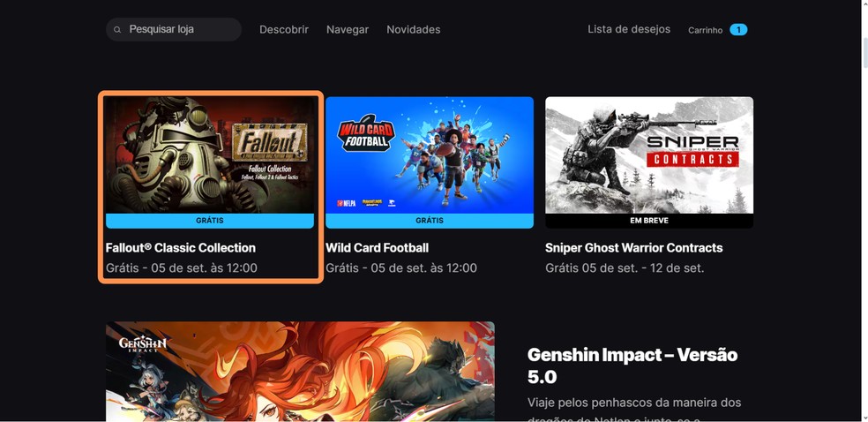The image size is (868, 422).
Task: Select the Sniper Ghost Warrior Contracts title
Action: pos(634,247)
